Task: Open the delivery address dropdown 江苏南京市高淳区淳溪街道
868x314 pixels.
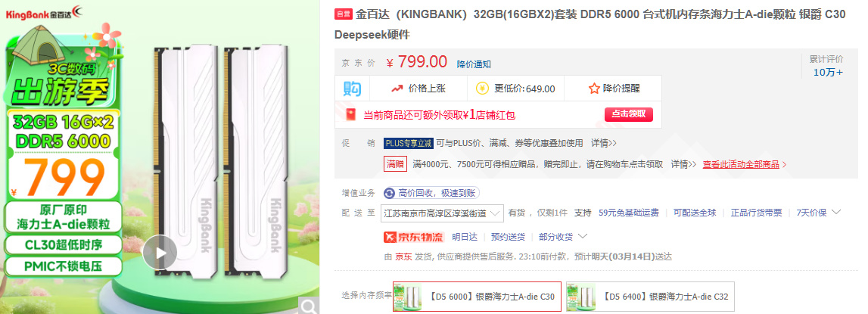Action: click(x=442, y=213)
